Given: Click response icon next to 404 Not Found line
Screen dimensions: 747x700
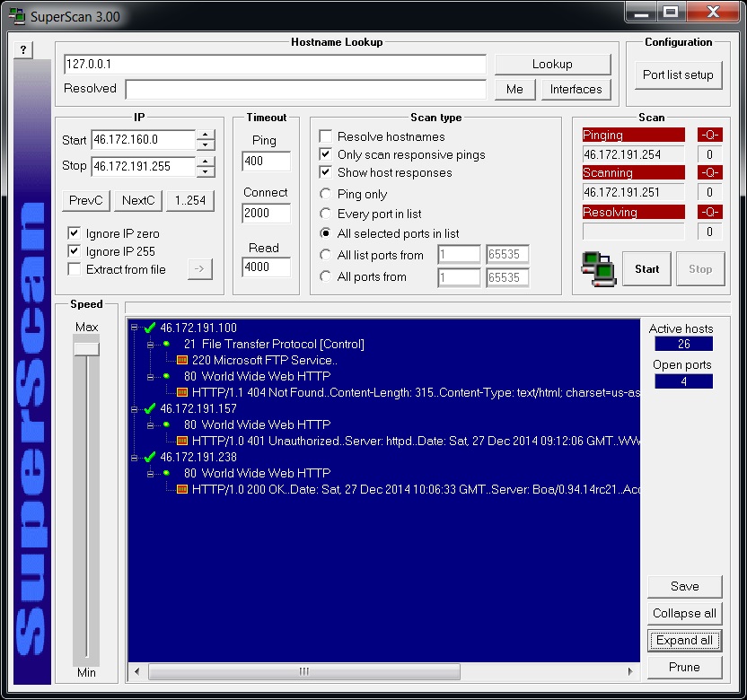Looking at the screenshot, I should pyautogui.click(x=182, y=392).
